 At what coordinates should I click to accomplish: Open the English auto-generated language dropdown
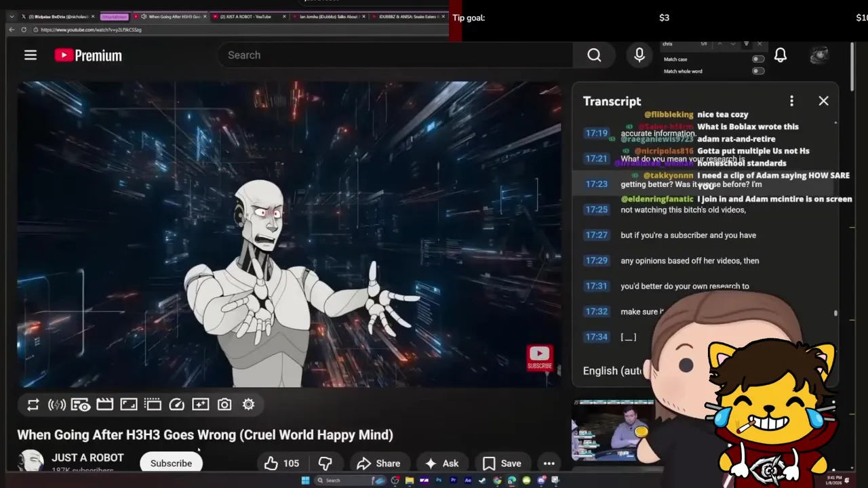coord(612,371)
